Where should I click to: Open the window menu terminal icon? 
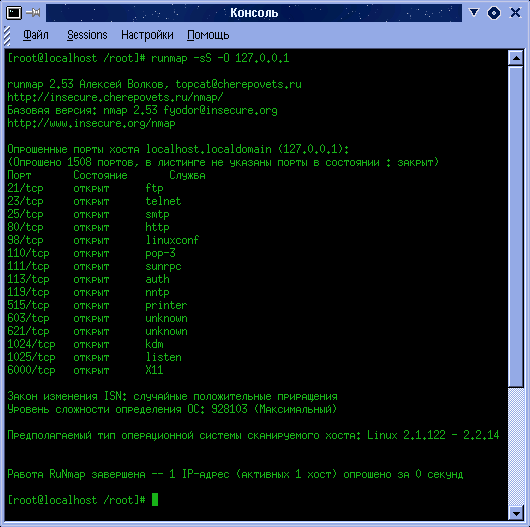(14, 13)
